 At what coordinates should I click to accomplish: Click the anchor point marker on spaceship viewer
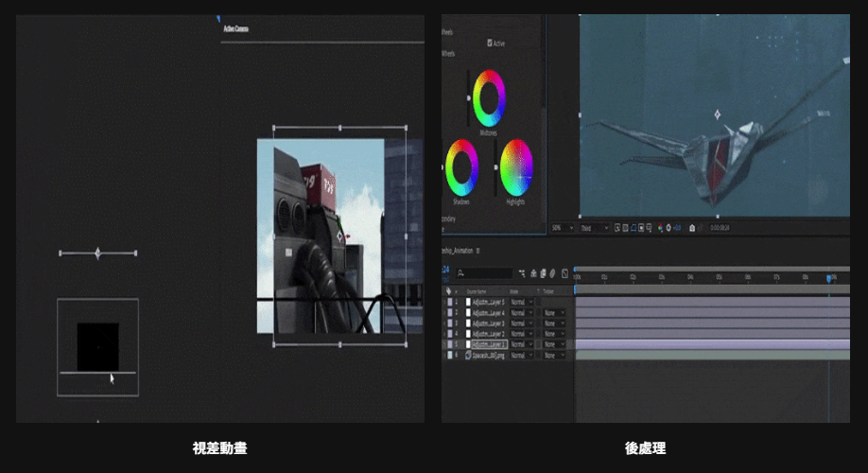[x=718, y=114]
